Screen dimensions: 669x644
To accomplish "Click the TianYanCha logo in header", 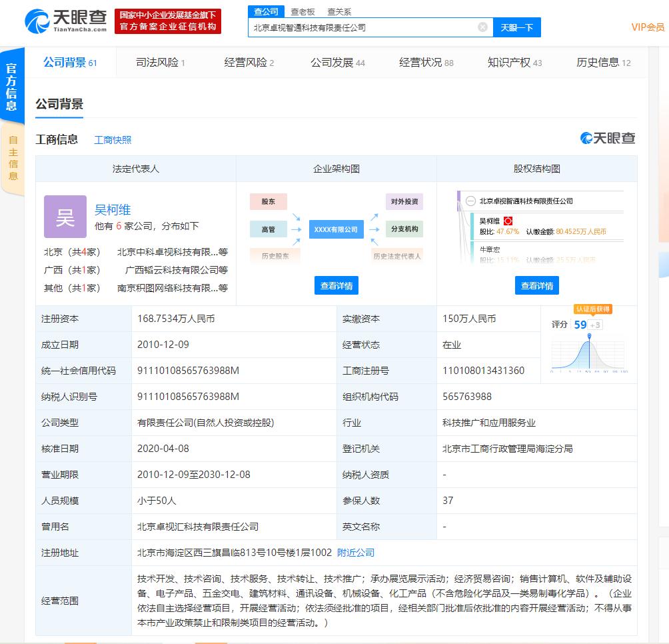I will [x=65, y=21].
